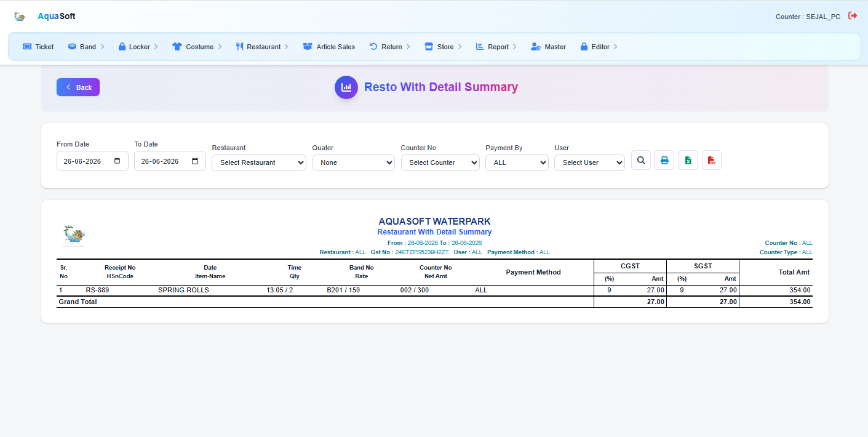Screen dimensions: 868x437
Task: Click the 13:05 / 2 cell
Action: (279, 290)
